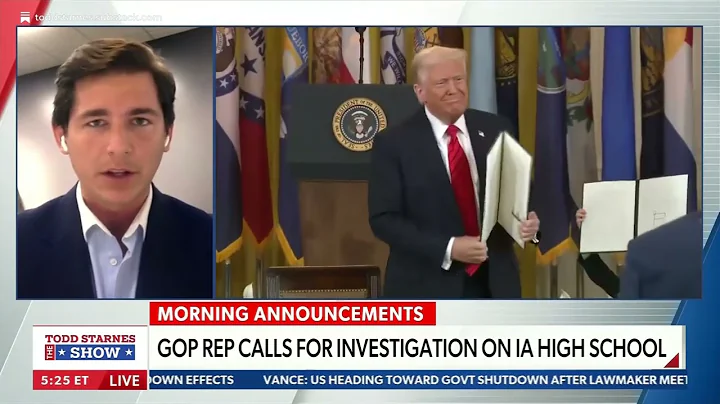Click the 5:25 ET time indicator
The height and width of the screenshot is (404, 720).
[x=65, y=381]
